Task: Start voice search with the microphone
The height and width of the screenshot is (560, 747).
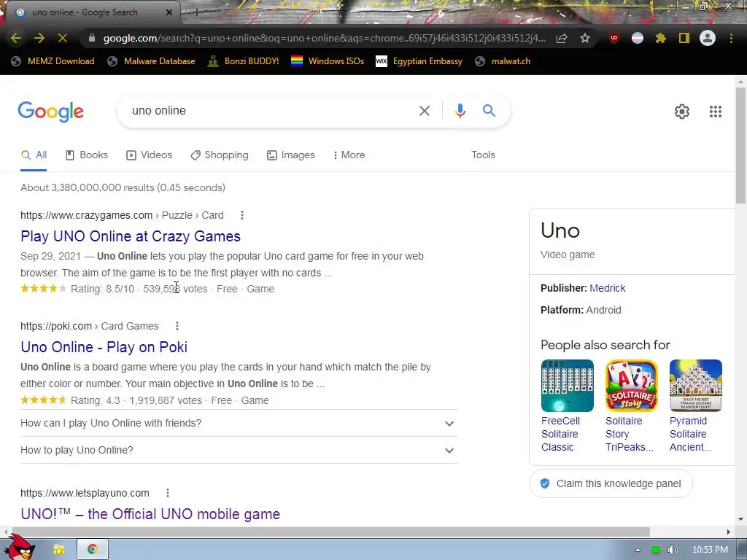Action: 460,111
